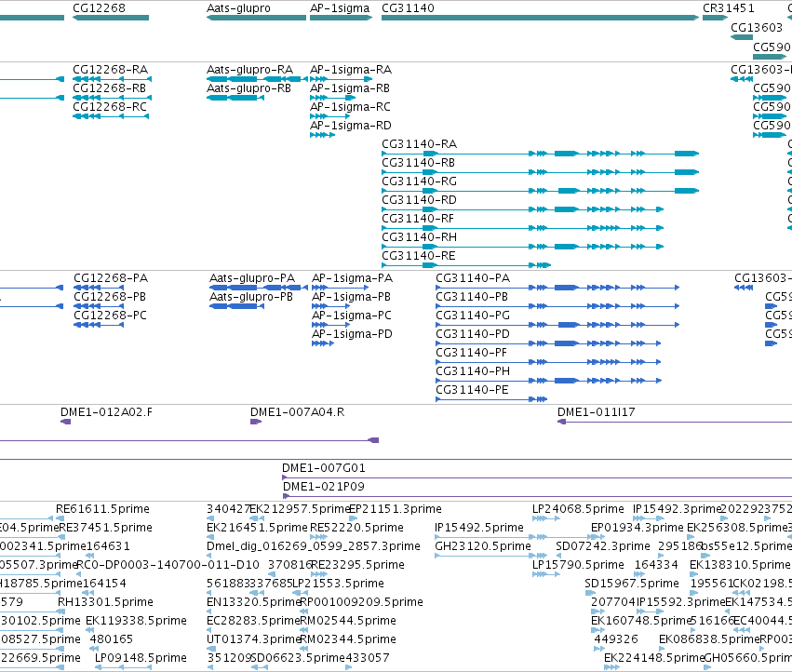This screenshot has height=672, width=792.
Task: Select EST RM02344.5prime
Action: (348, 639)
